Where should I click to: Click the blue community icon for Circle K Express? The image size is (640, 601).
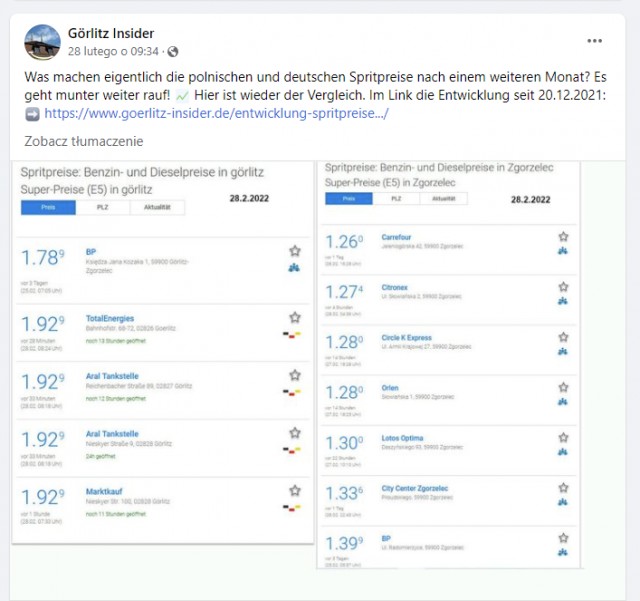(563, 351)
